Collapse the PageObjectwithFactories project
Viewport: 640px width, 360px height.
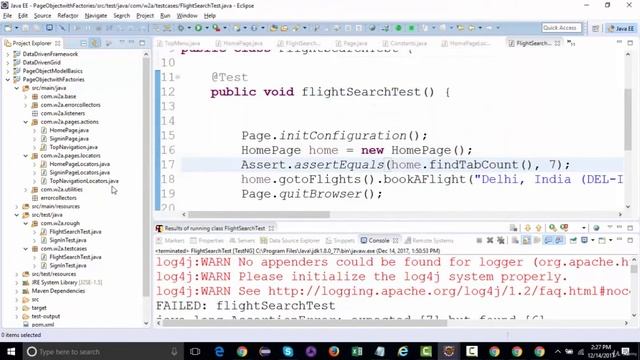pos(8,80)
